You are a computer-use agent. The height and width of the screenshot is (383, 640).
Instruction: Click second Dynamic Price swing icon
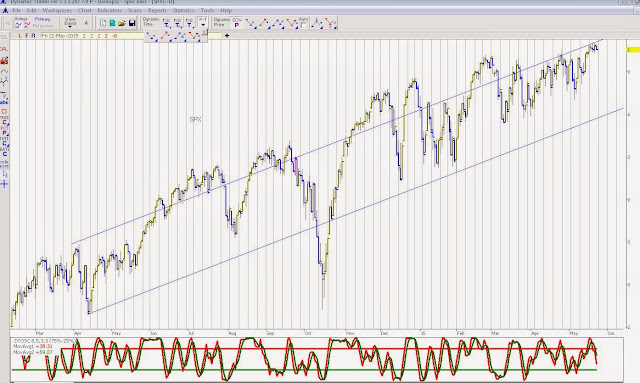click(265, 23)
